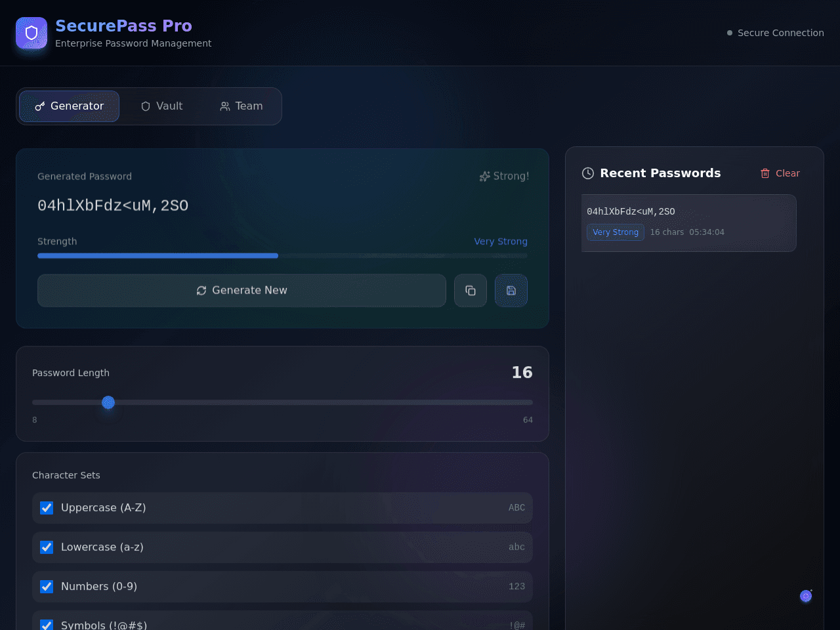Open the Team tab
The width and height of the screenshot is (840, 630).
click(241, 106)
